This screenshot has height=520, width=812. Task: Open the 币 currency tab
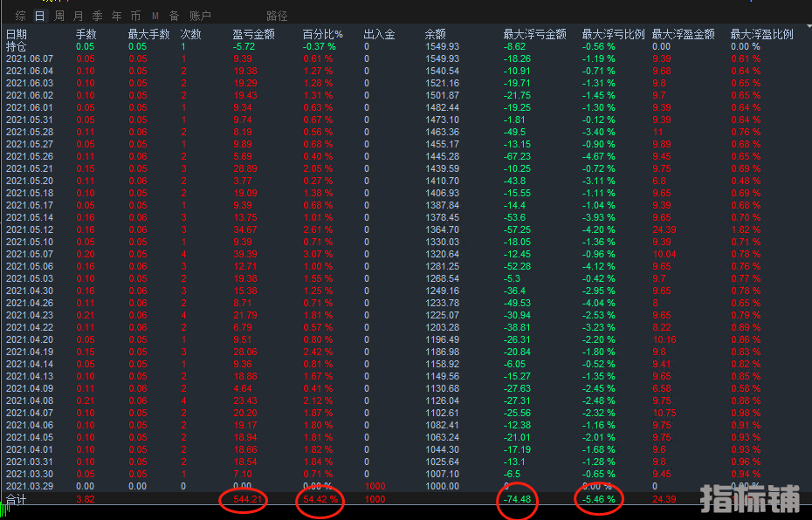click(x=135, y=16)
